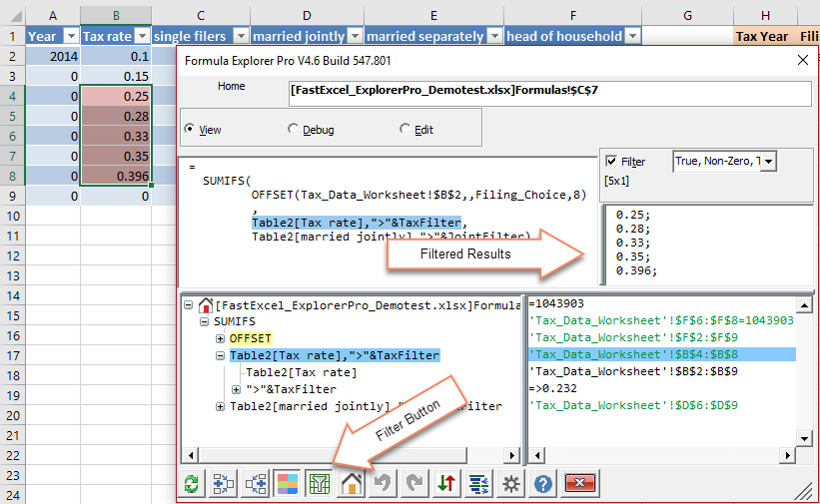This screenshot has width=820, height=504.
Task: Click the grey Undo arrow icon
Action: 384,483
